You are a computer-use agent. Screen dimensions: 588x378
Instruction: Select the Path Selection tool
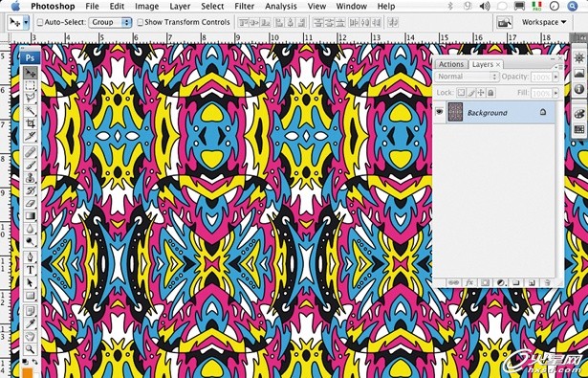tap(30, 282)
